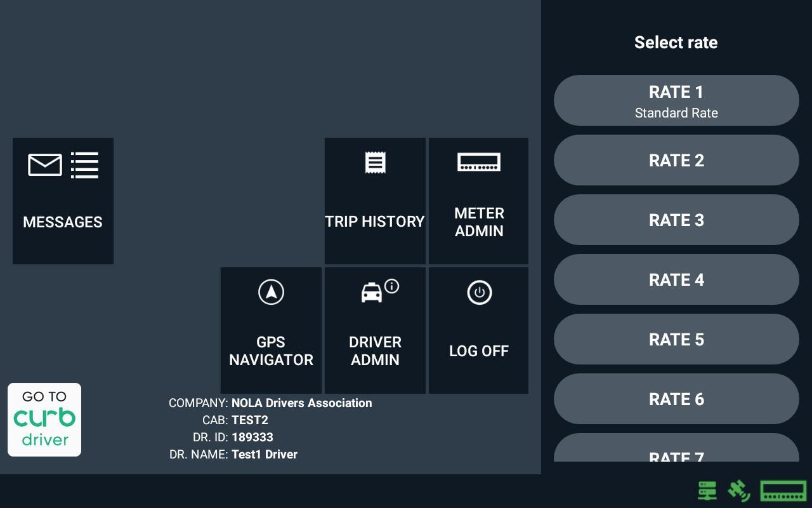Launch the GPS Navigator
This screenshot has width=812, height=508.
coord(271,330)
